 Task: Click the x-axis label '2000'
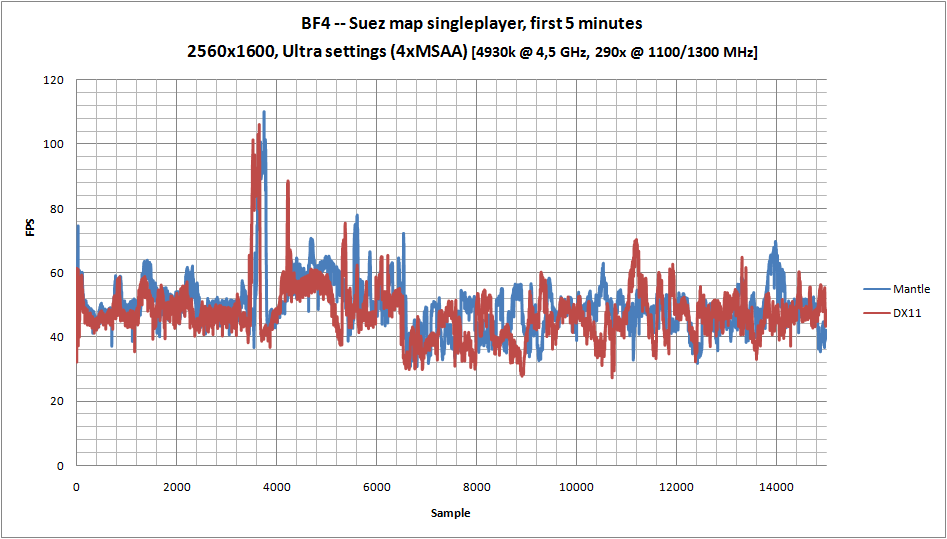[x=176, y=487]
